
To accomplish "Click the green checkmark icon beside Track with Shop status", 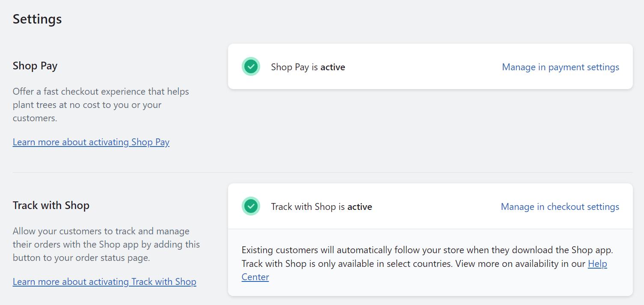I will coord(251,206).
